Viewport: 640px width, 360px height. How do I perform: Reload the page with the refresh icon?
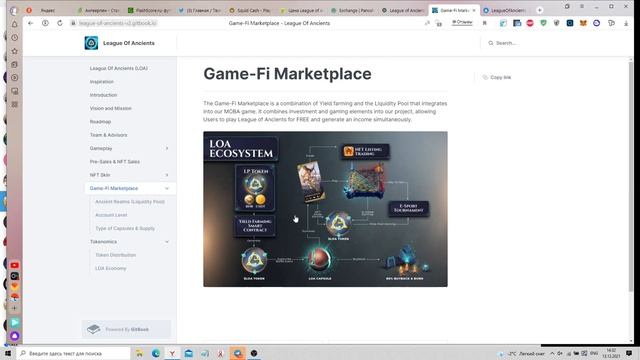coord(60,23)
